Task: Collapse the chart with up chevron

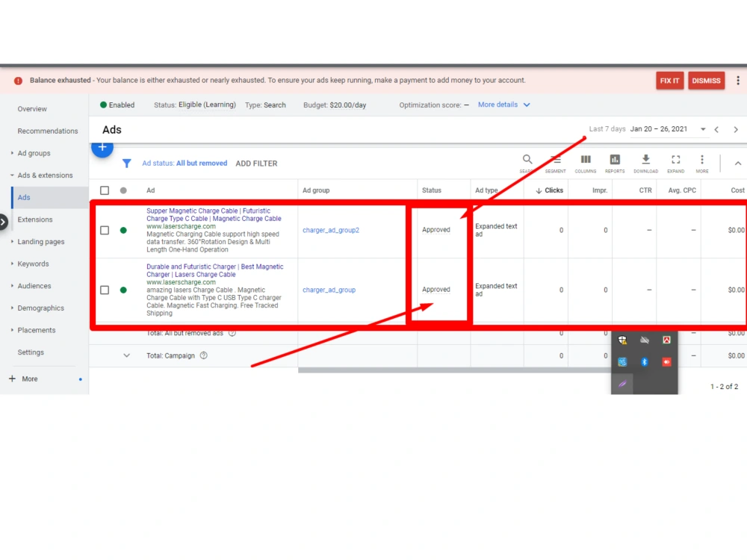Action: coord(737,164)
